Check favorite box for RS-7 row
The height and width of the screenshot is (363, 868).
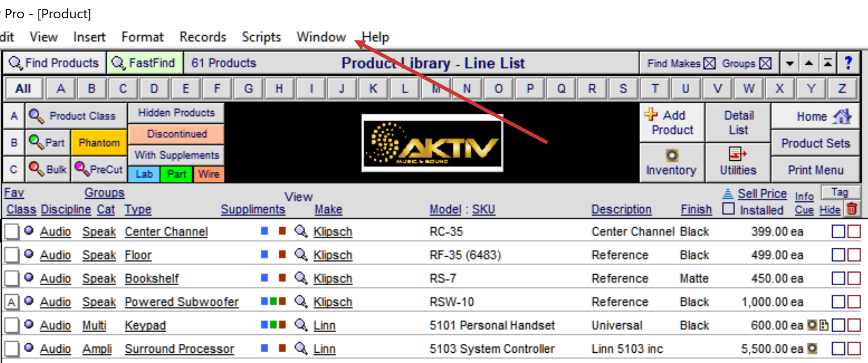(x=12, y=278)
